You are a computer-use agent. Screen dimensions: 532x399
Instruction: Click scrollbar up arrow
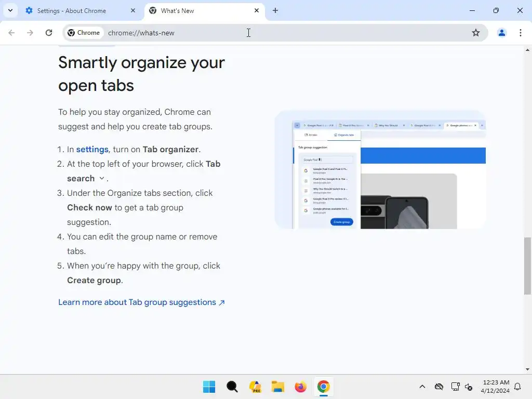tap(527, 50)
